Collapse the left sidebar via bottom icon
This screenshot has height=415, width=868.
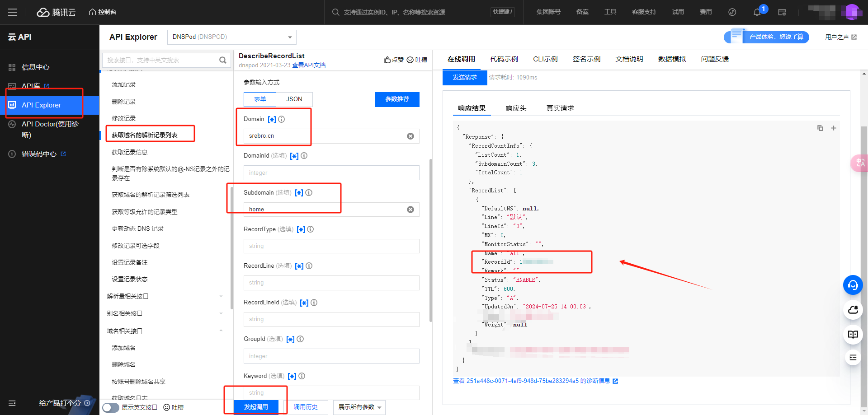(12, 403)
